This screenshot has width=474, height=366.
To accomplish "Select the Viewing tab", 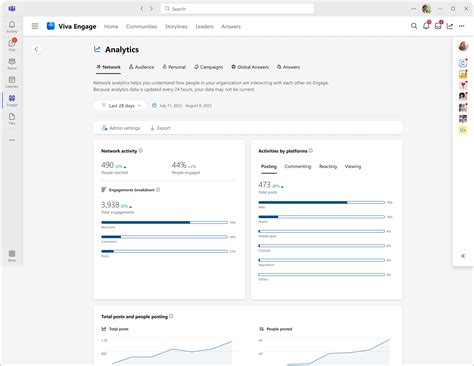I will [x=353, y=166].
